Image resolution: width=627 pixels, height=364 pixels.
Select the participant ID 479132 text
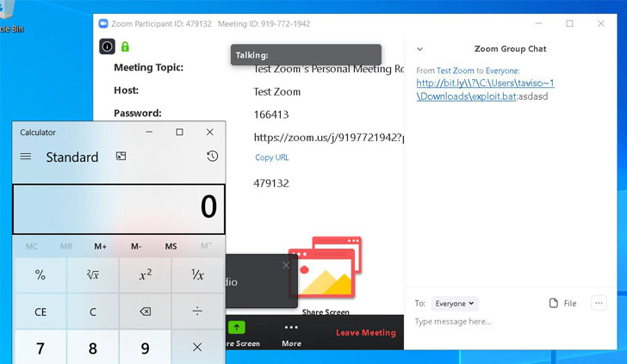271,183
